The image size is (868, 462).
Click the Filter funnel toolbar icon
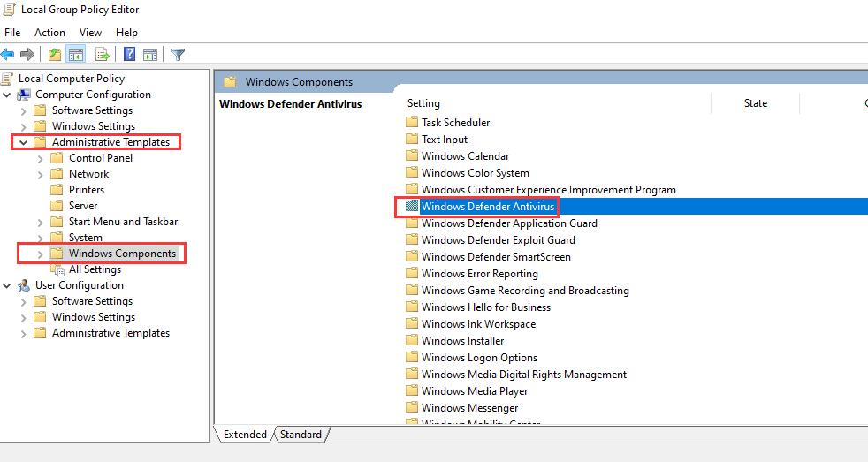coord(178,54)
